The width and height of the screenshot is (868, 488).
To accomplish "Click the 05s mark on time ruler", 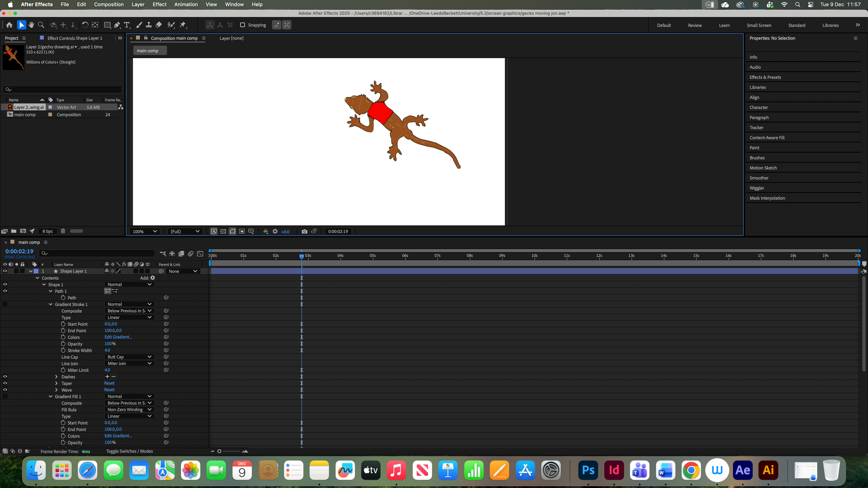I will coord(372,256).
